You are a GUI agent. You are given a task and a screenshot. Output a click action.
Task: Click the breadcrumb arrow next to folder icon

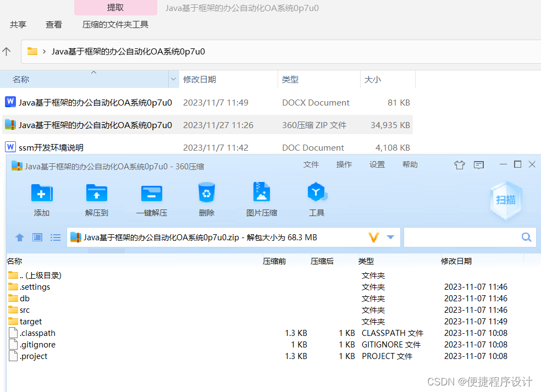point(46,51)
